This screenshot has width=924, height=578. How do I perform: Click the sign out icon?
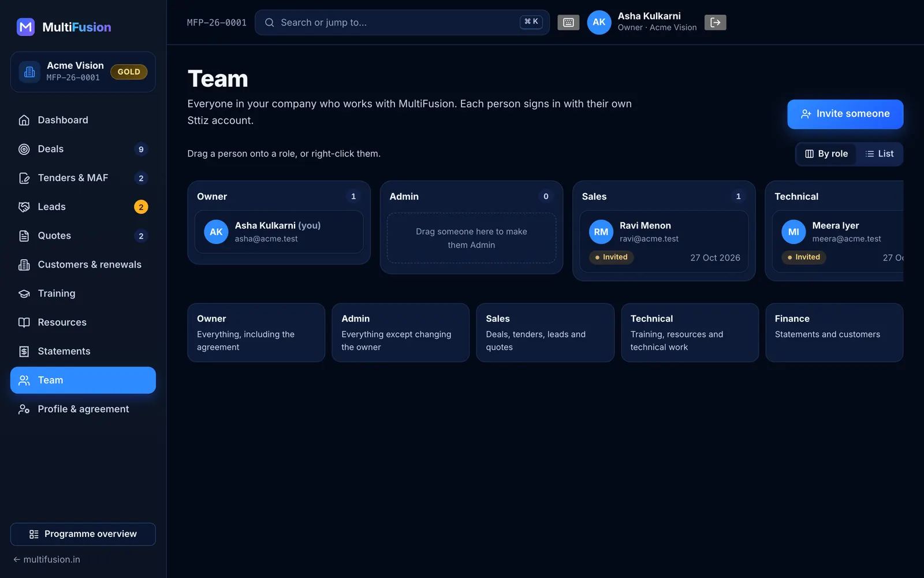pos(716,23)
